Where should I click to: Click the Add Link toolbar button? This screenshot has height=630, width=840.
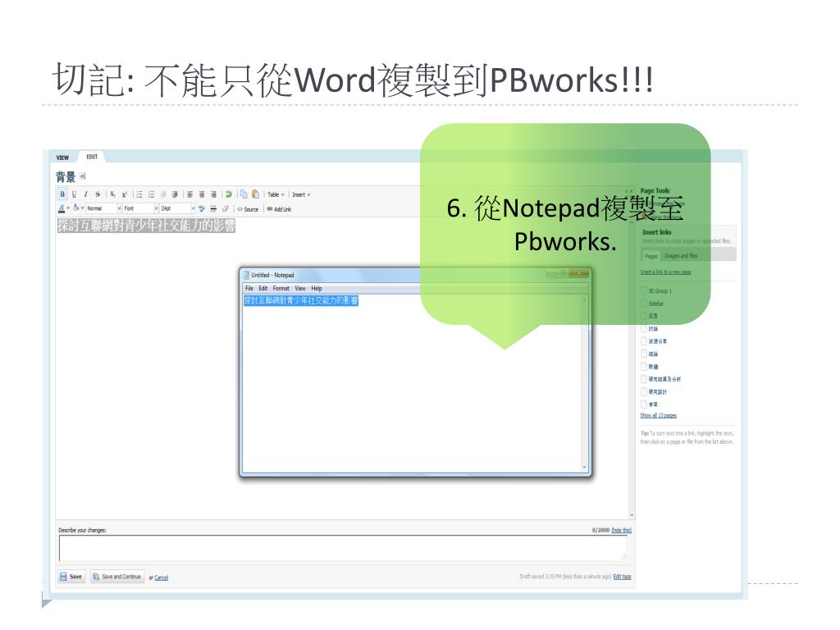pos(279,209)
